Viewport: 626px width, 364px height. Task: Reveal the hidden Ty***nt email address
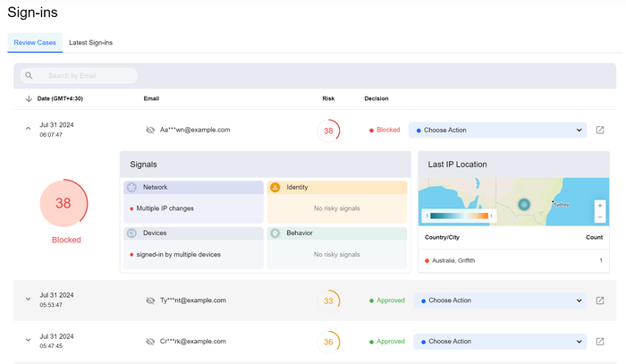[x=150, y=301]
